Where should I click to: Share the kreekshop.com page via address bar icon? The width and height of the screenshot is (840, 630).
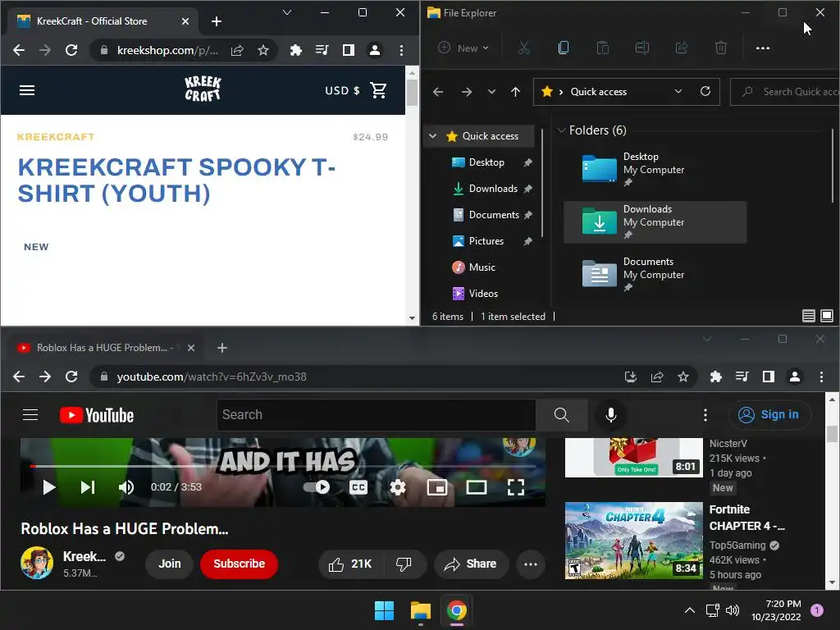(x=237, y=50)
